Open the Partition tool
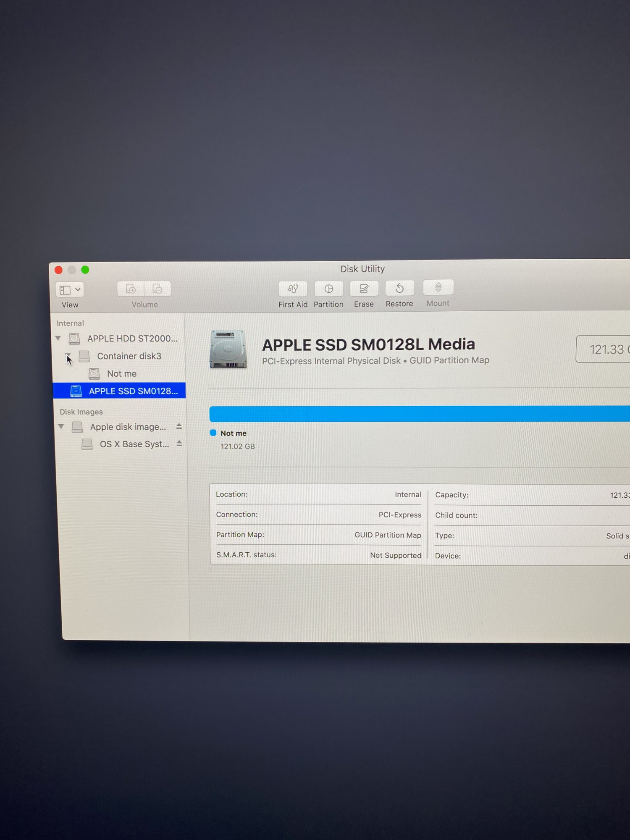Screen dimensions: 630x840 click(x=329, y=289)
